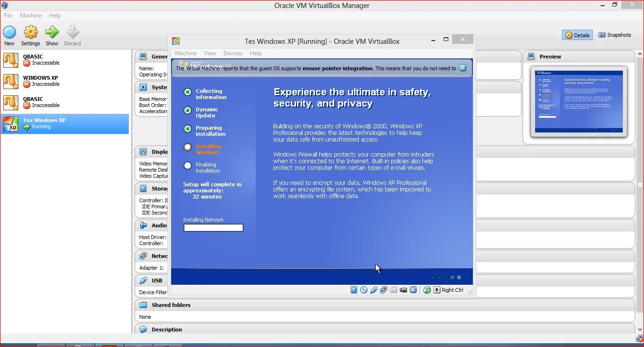Click the 'Adapter 1:' label under Network
Screen dimensions: 644x347
[151, 268]
